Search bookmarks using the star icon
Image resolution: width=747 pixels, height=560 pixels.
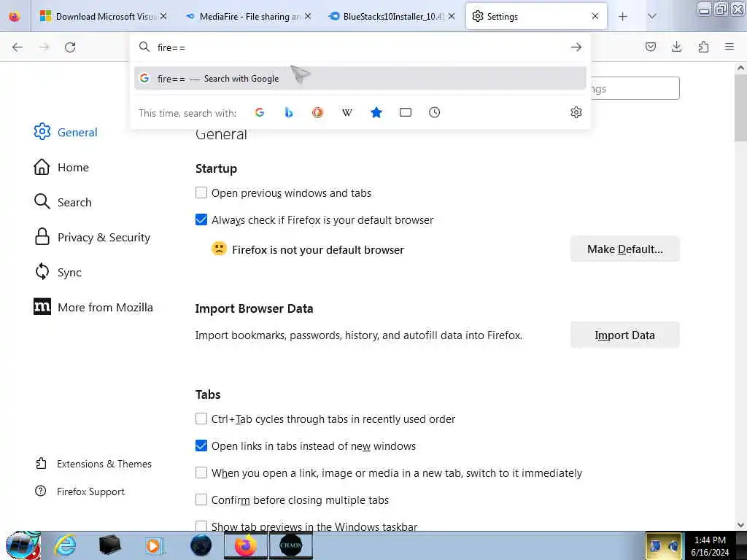pos(376,112)
